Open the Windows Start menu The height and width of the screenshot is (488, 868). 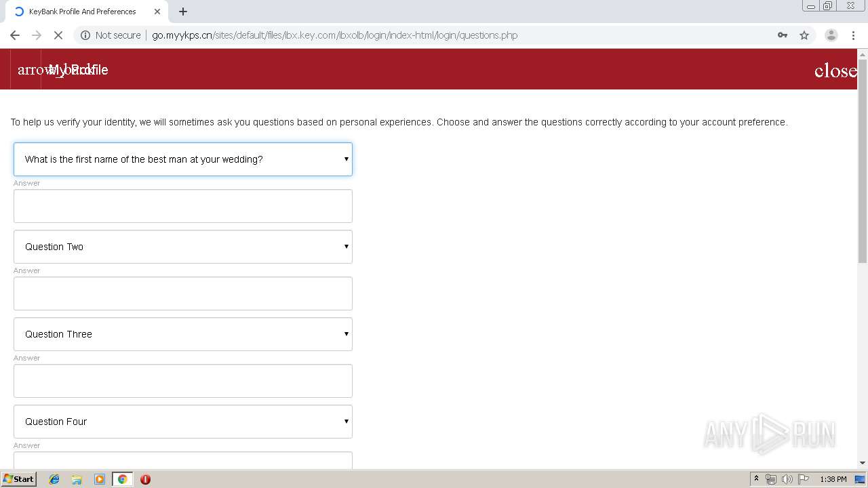click(x=18, y=479)
